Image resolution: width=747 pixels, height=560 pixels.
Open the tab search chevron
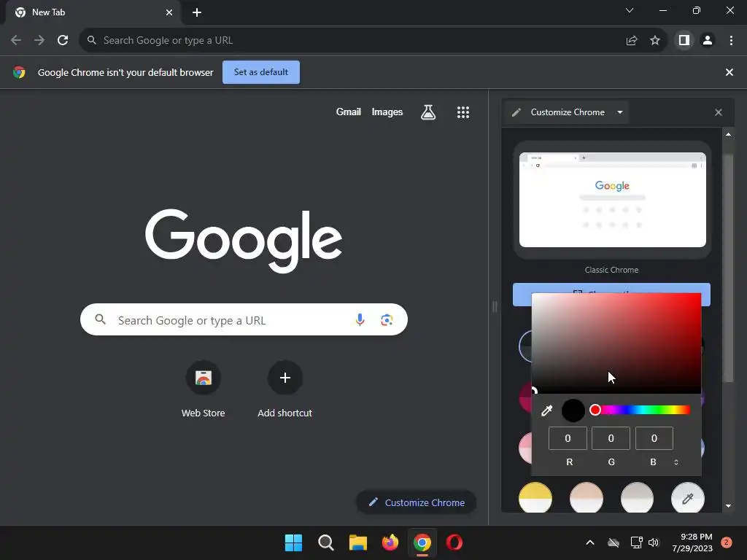630,10
